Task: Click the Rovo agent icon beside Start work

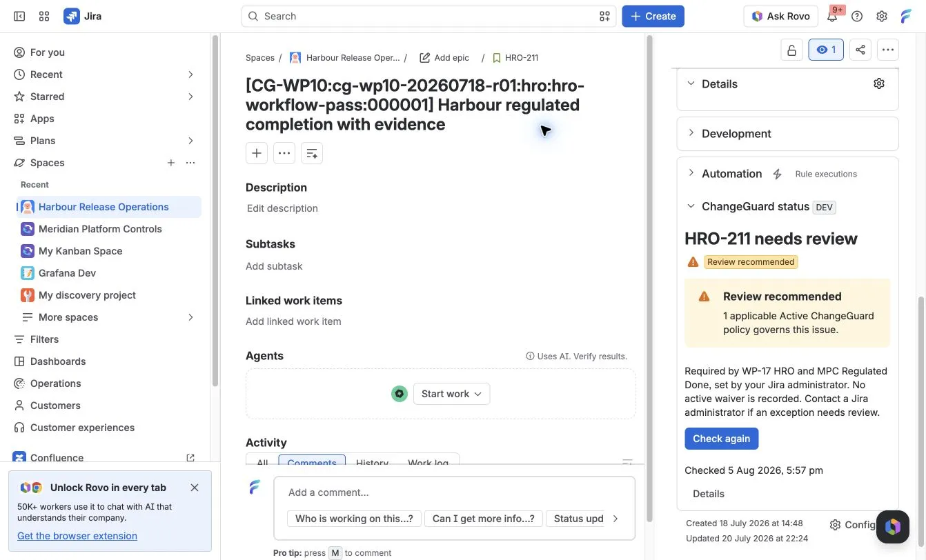Action: 400,394
